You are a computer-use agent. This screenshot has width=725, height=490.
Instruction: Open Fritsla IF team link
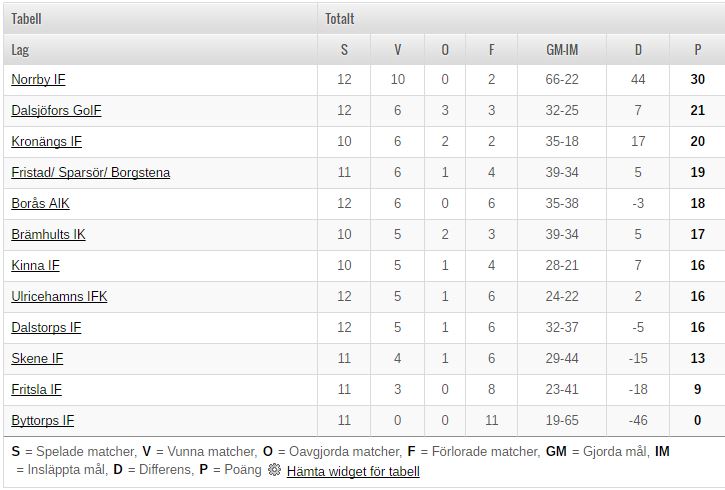click(x=36, y=389)
